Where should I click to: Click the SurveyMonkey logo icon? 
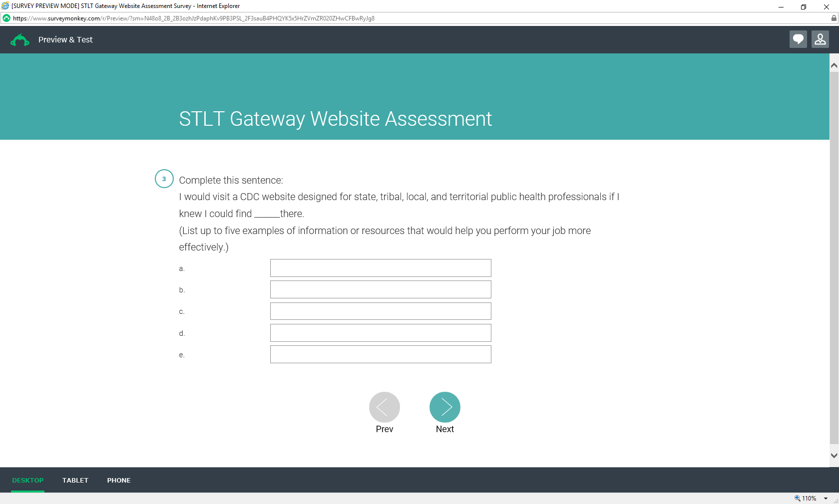point(20,40)
